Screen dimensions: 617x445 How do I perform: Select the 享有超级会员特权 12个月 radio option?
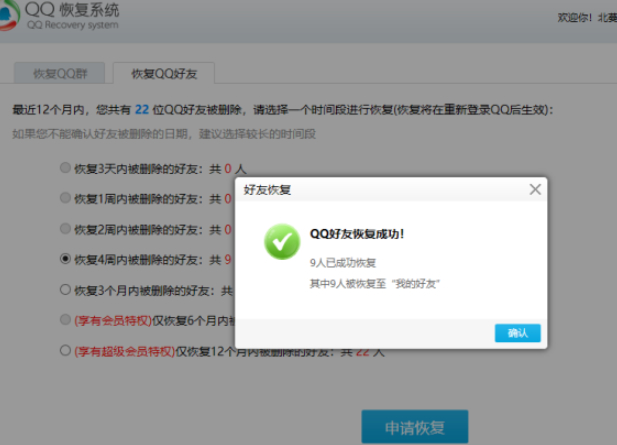click(65, 350)
